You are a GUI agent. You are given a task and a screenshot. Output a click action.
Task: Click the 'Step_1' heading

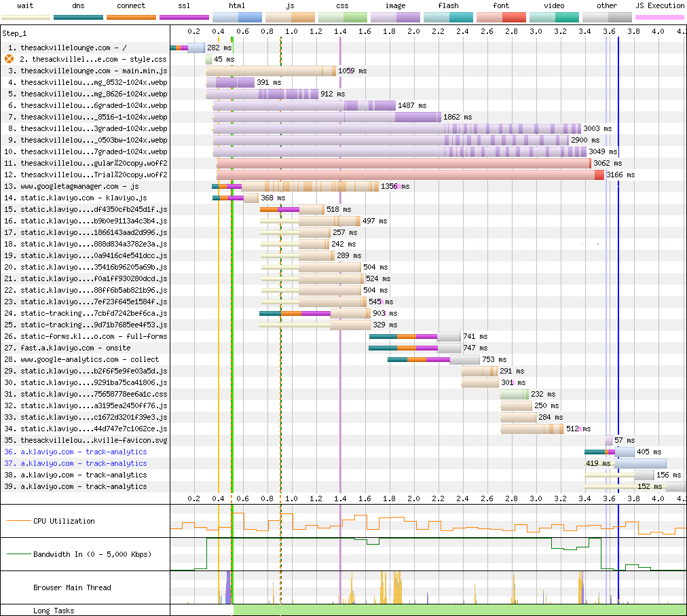(x=14, y=34)
